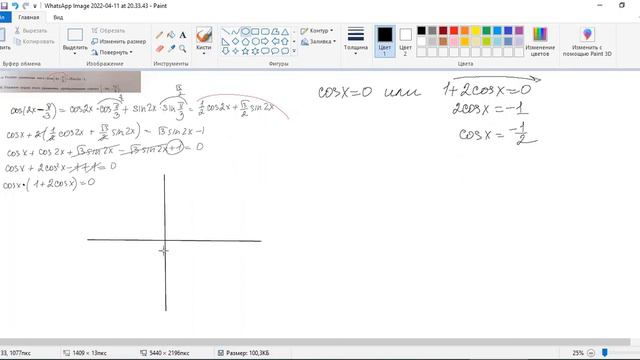Screen dimensions: 640x360
Task: Choose the Left arrow shape
Action: click(275, 41)
